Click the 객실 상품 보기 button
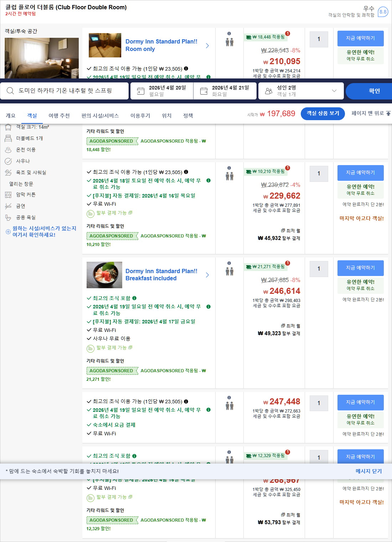Image resolution: width=392 pixels, height=542 pixels. 323,113
